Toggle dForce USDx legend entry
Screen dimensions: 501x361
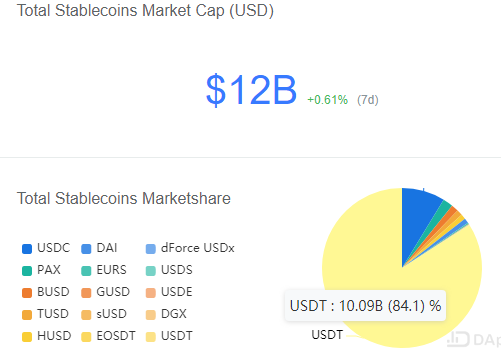click(190, 248)
